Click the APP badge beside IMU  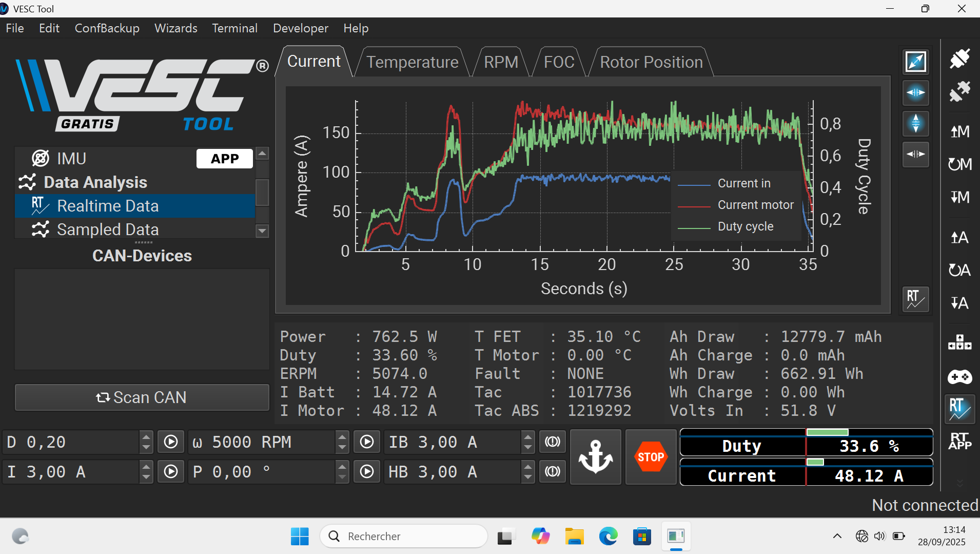pos(225,159)
